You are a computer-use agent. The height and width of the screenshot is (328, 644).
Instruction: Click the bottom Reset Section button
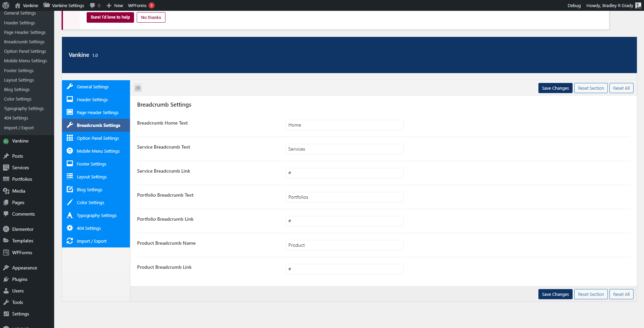[591, 294]
